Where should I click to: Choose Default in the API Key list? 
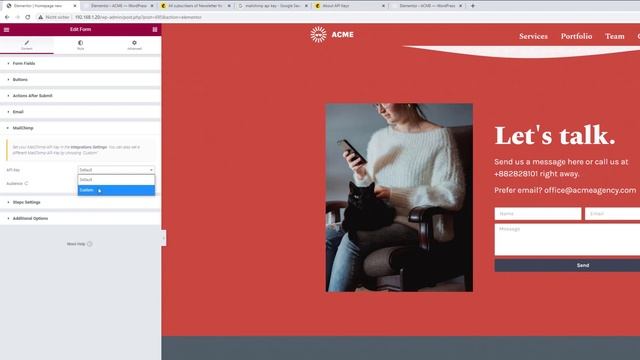(x=116, y=180)
